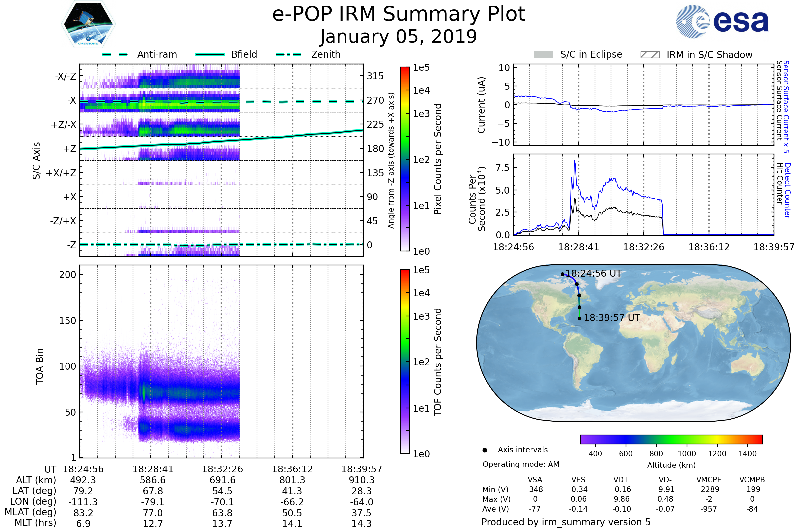Image resolution: width=798 pixels, height=532 pixels.
Task: Click the tallest peak in Detect Counter plot
Action: point(575,162)
